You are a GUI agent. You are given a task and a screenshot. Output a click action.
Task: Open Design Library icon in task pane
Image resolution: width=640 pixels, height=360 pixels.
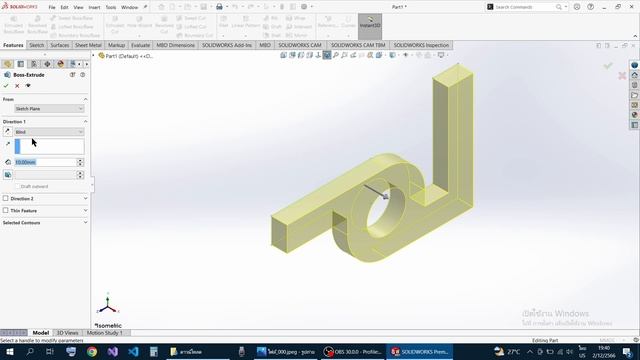634,85
